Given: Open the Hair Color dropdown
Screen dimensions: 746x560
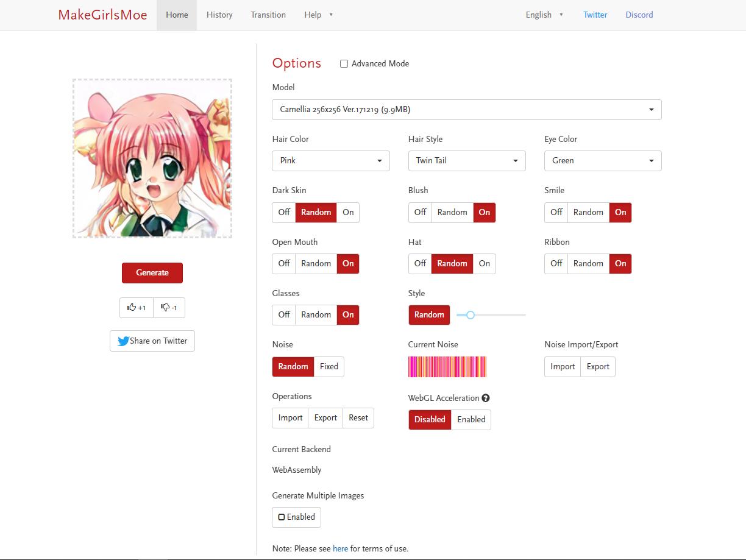Looking at the screenshot, I should coord(331,160).
